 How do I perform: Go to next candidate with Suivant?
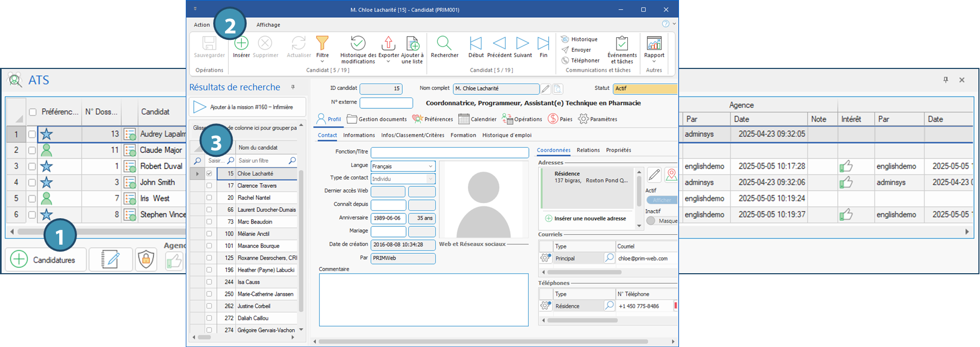(x=522, y=44)
